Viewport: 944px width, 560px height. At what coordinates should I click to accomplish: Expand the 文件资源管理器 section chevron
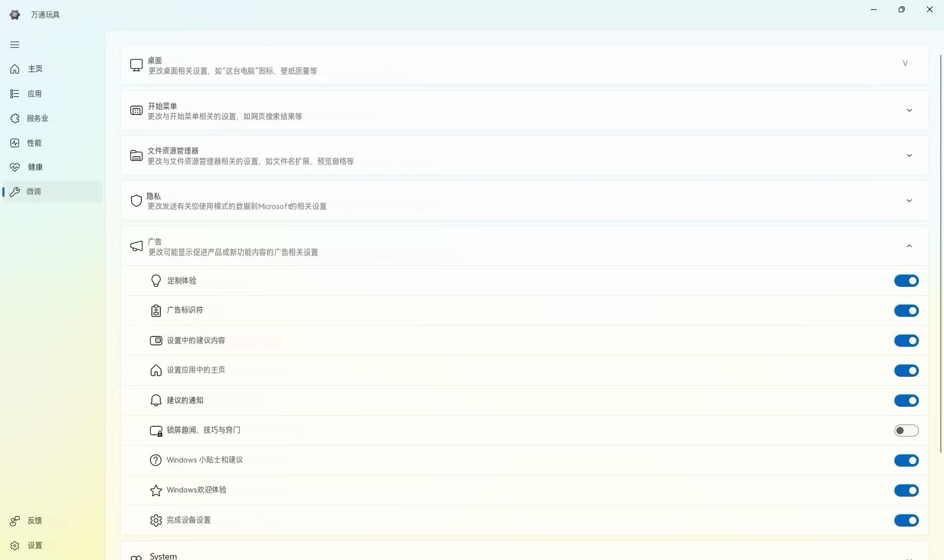pos(909,156)
